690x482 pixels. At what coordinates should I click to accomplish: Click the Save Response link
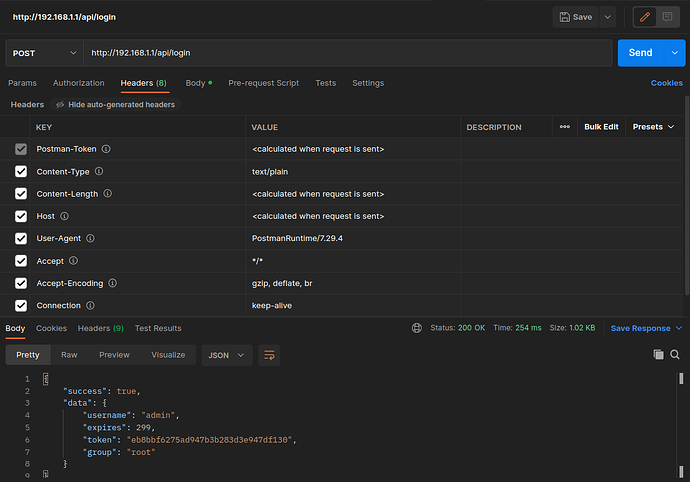(640, 328)
